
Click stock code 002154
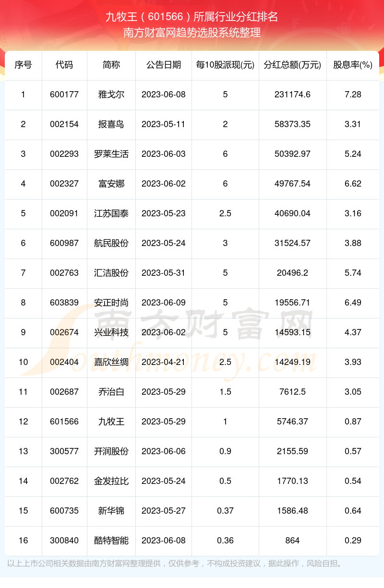click(x=64, y=124)
